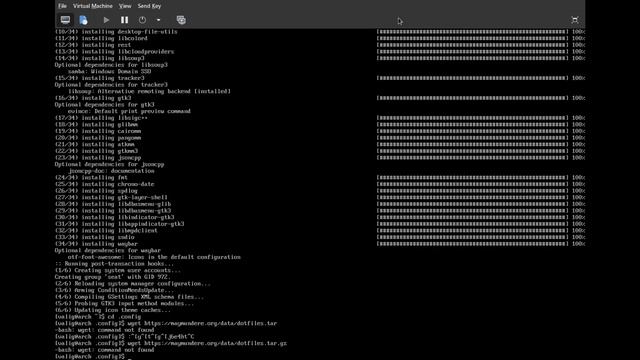Open the File menu
The width and height of the screenshot is (640, 360).
(62, 6)
